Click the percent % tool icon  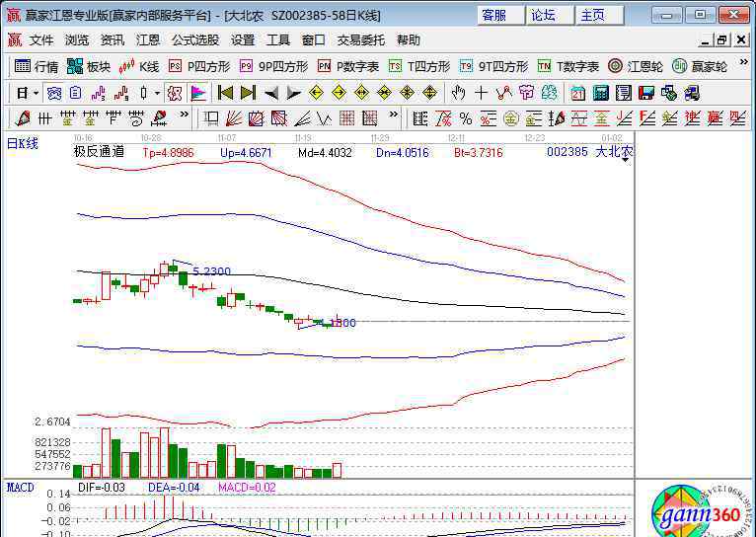point(466,118)
